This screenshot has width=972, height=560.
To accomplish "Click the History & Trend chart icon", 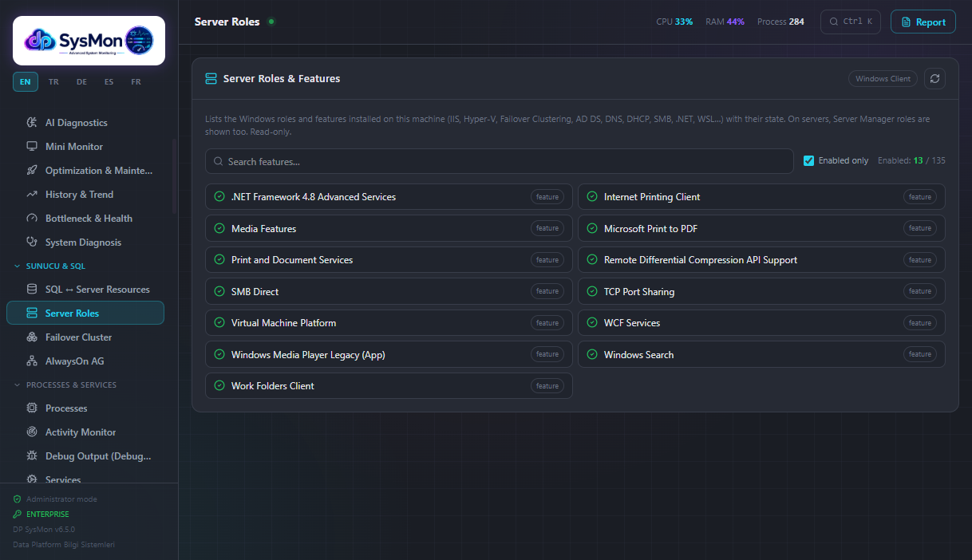I will (32, 195).
